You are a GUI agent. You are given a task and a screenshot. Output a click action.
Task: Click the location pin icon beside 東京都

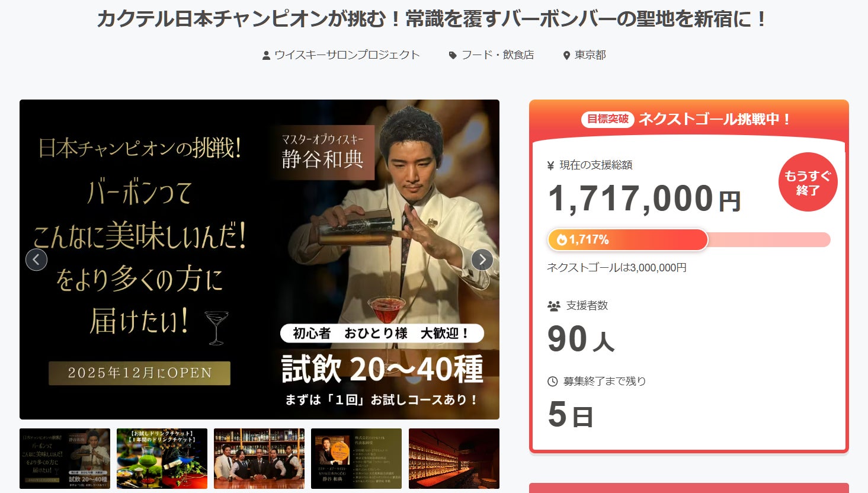pyautogui.click(x=566, y=55)
